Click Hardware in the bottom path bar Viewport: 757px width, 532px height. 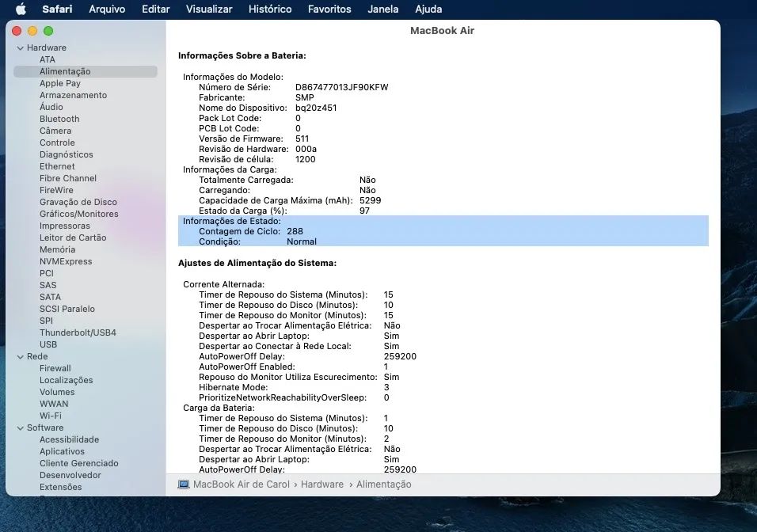pyautogui.click(x=322, y=484)
